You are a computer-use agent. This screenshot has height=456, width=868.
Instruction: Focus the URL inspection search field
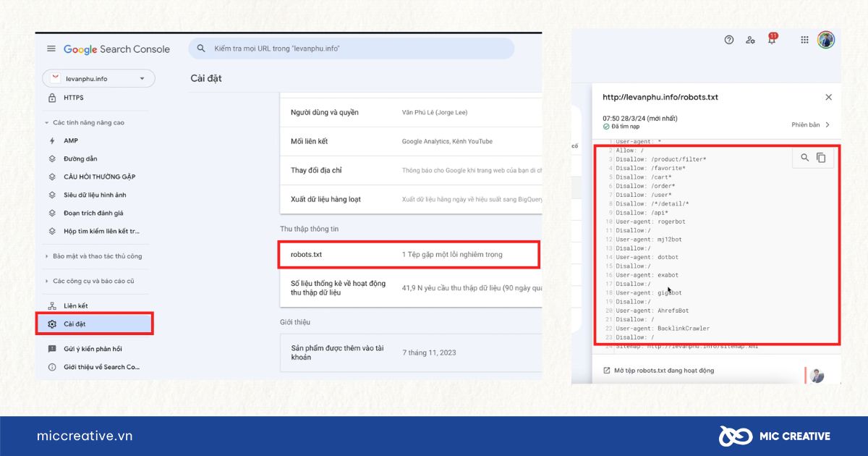coord(352,48)
